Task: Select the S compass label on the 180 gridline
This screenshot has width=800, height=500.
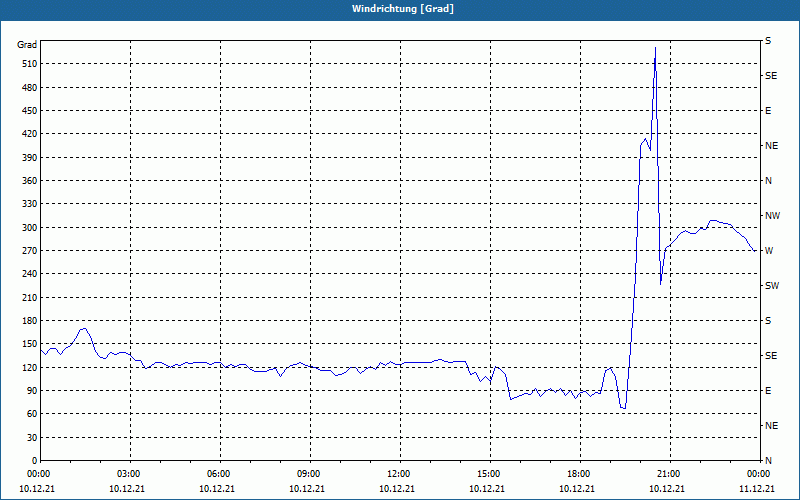Action: click(768, 321)
